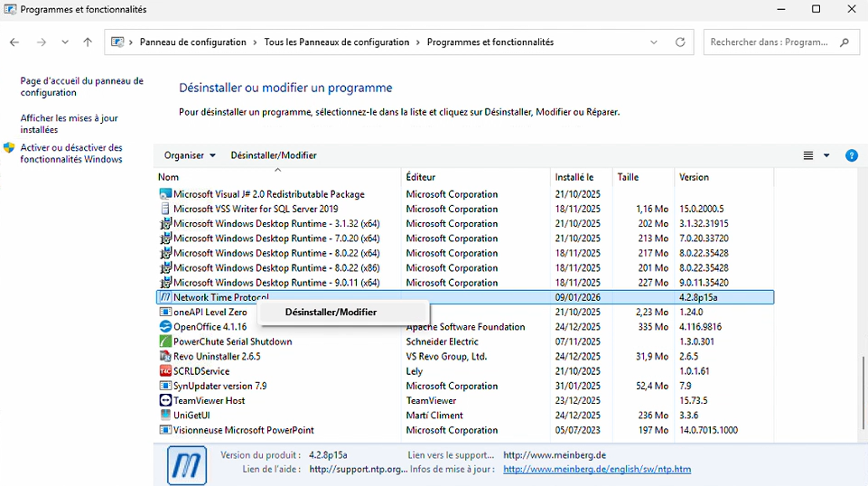The image size is (868, 486).
Task: Refresh the programs list in address bar
Action: pyautogui.click(x=680, y=42)
